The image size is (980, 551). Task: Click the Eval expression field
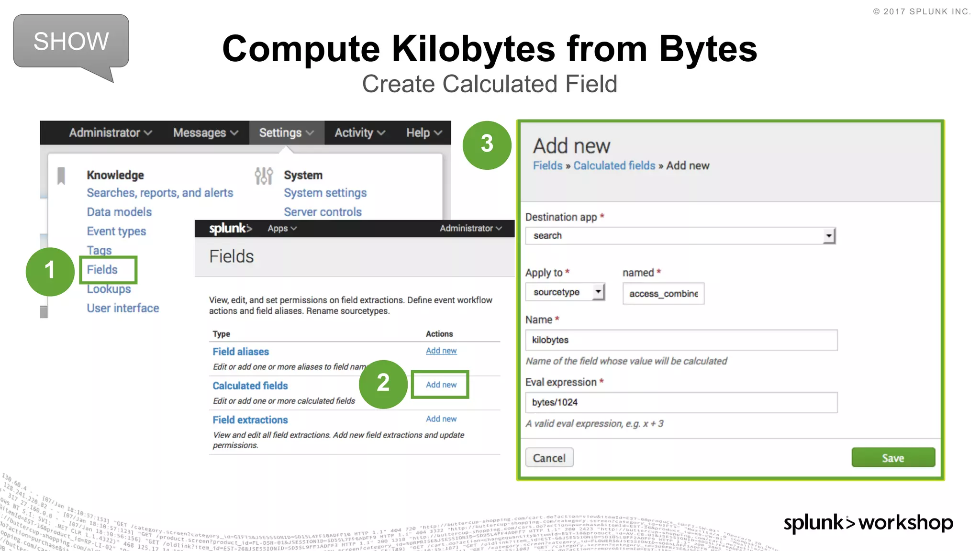[x=681, y=402]
